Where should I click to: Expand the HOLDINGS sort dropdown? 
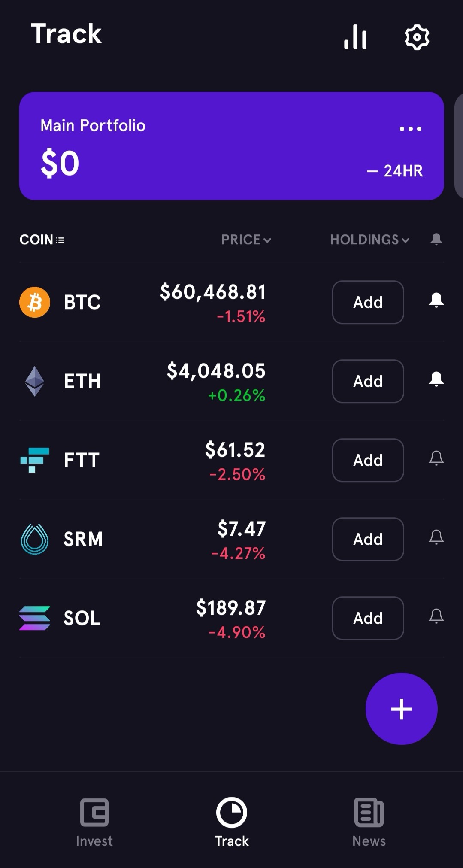click(370, 240)
